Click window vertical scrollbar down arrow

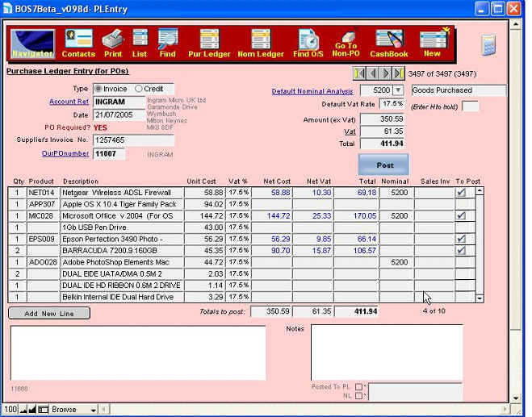[x=516, y=398]
